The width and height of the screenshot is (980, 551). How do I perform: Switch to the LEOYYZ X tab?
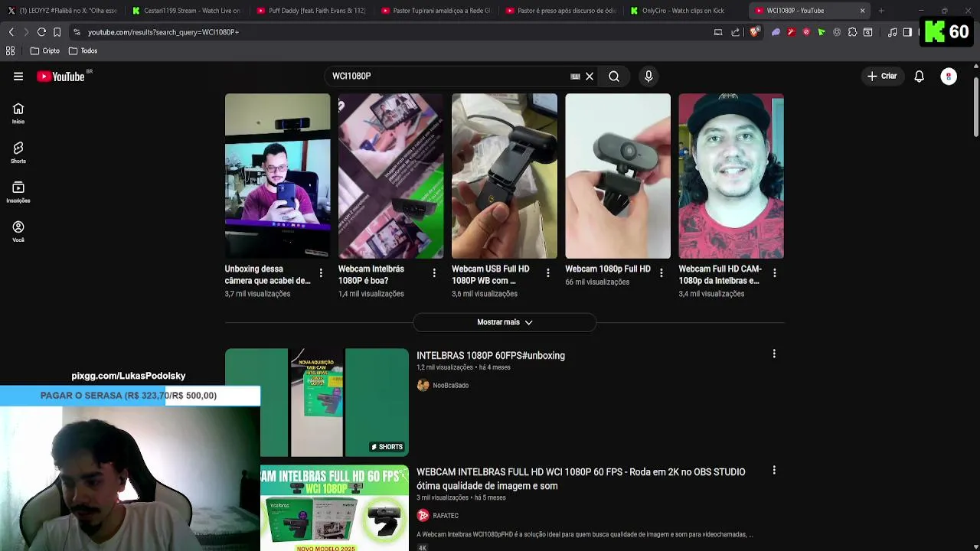coord(63,11)
